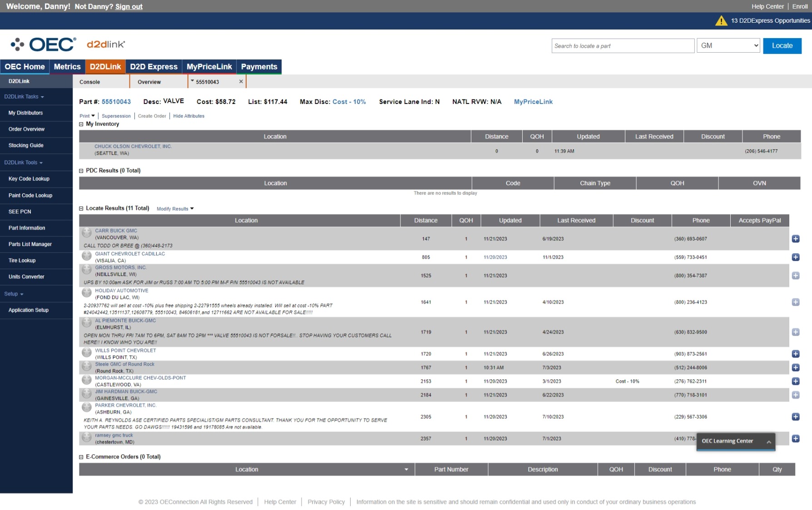Screen dimensions: 812x510
Task: Click dealer avatar icon for Holiday Automotive
Action: tap(87, 293)
